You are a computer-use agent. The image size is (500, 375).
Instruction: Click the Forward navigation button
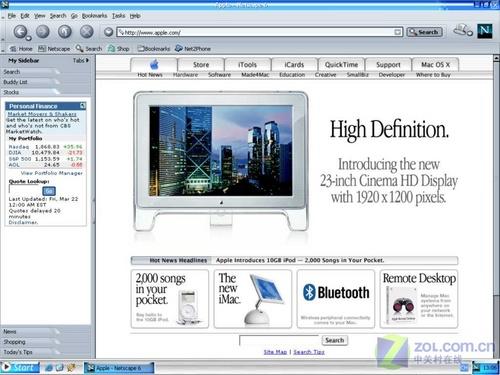pyautogui.click(x=43, y=32)
